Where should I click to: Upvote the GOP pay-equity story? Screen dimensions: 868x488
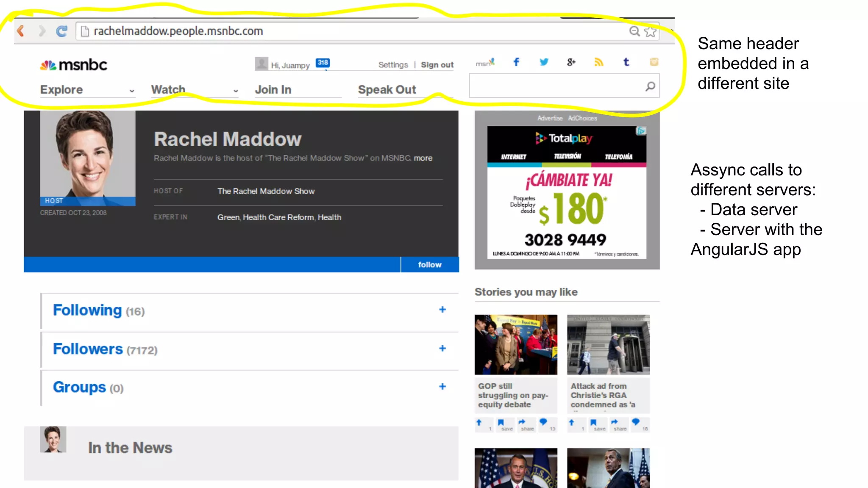[479, 422]
